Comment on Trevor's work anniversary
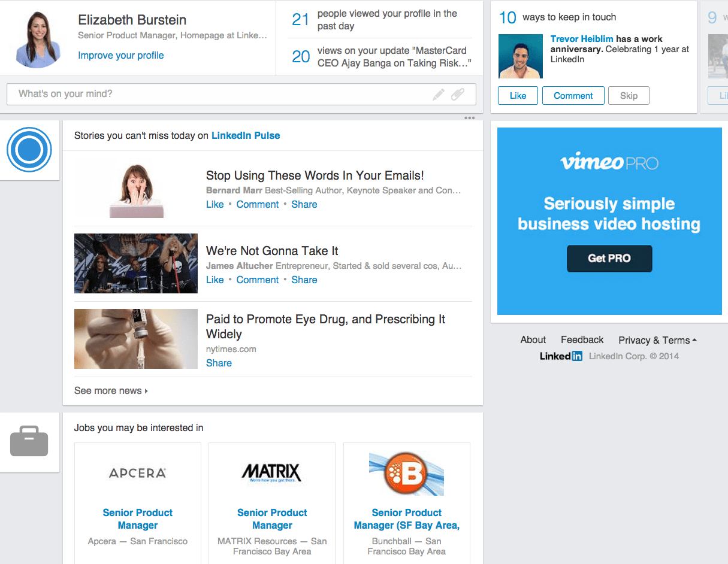Image resolution: width=728 pixels, height=564 pixels. [573, 95]
